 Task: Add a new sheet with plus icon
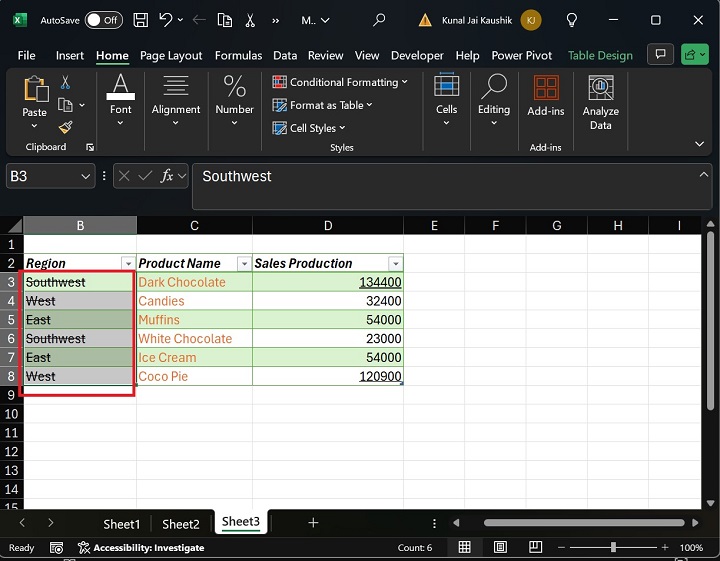click(313, 523)
